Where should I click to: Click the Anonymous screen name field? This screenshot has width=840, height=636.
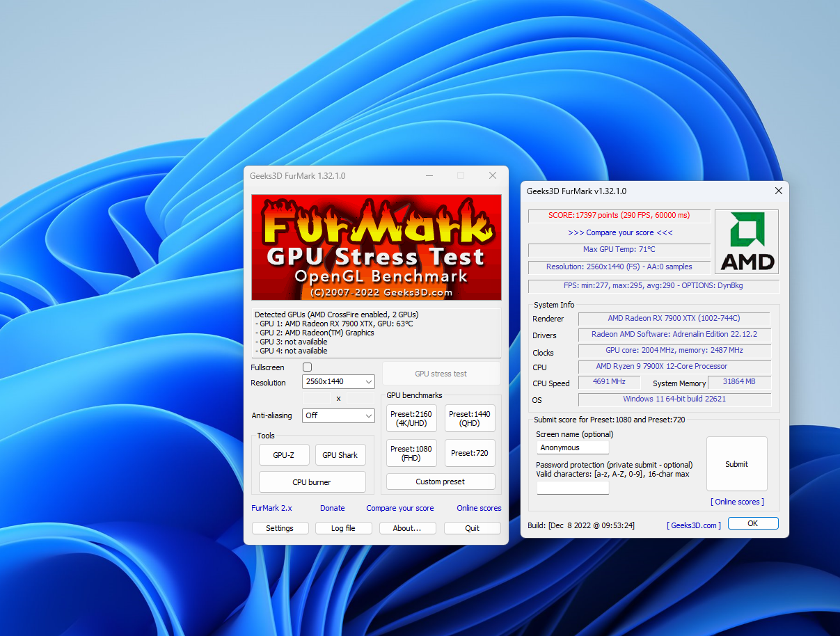tap(572, 447)
